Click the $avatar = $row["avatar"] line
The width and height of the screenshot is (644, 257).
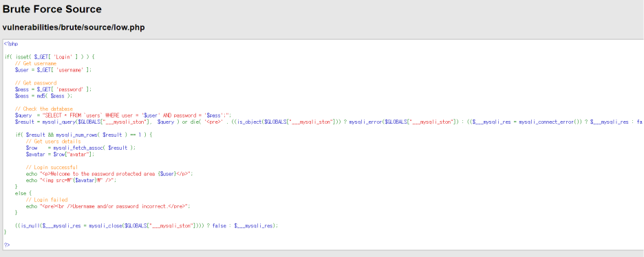pos(60,154)
